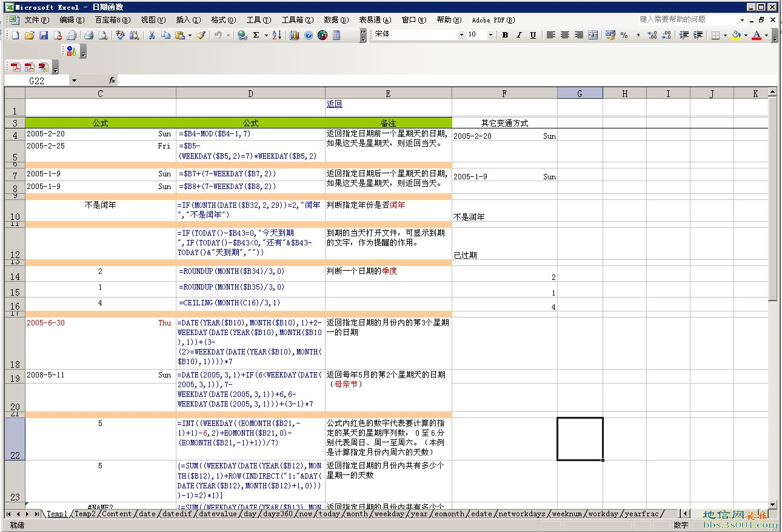
Task: Click Increase Decimal icon
Action: [652, 35]
